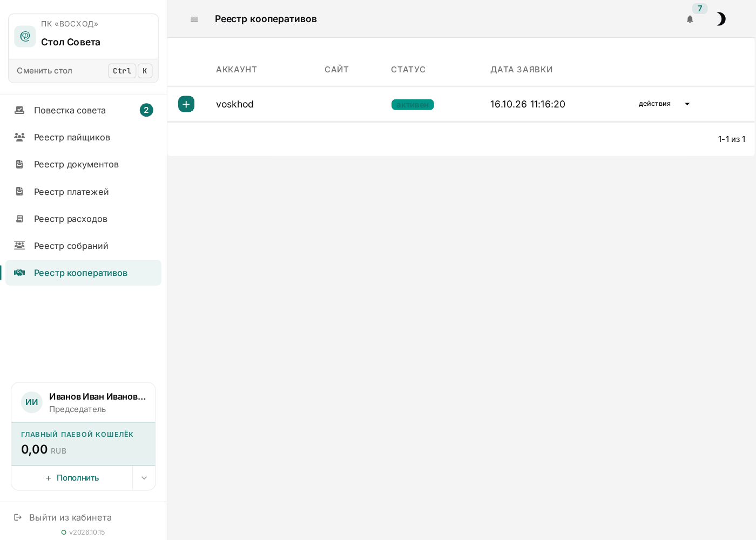Click the version label v2026.10.15

87,532
